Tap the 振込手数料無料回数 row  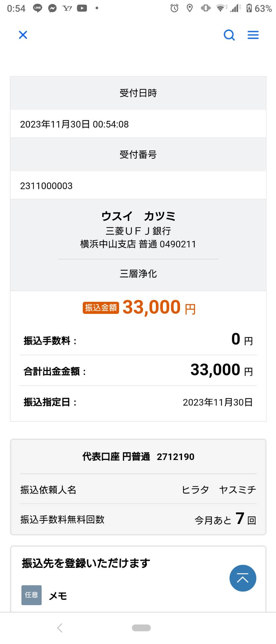(138, 519)
